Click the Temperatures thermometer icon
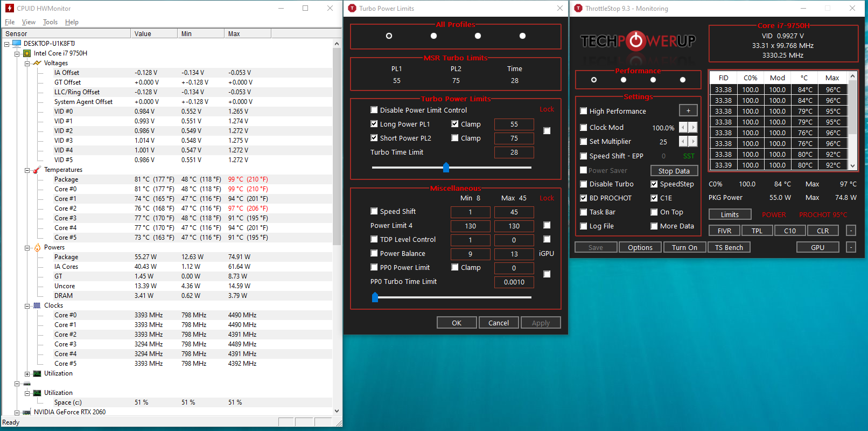 coord(37,170)
